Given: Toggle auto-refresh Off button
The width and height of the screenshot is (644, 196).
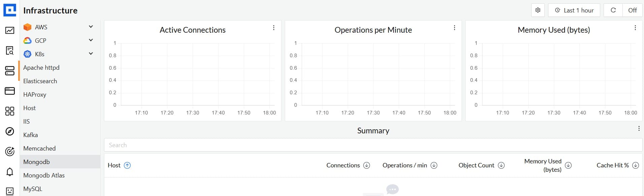Looking at the screenshot, I should [x=633, y=10].
